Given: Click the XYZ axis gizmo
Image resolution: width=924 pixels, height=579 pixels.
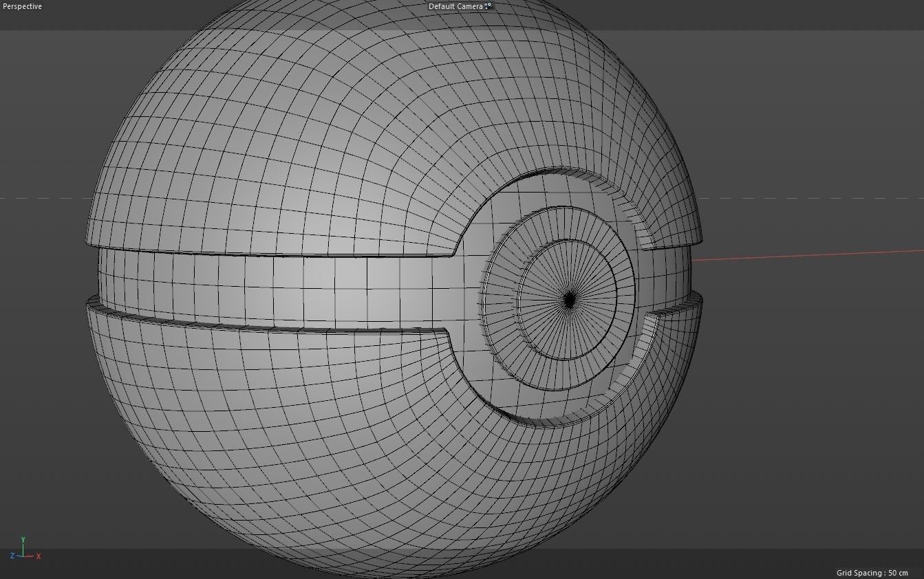Looking at the screenshot, I should pos(25,549).
